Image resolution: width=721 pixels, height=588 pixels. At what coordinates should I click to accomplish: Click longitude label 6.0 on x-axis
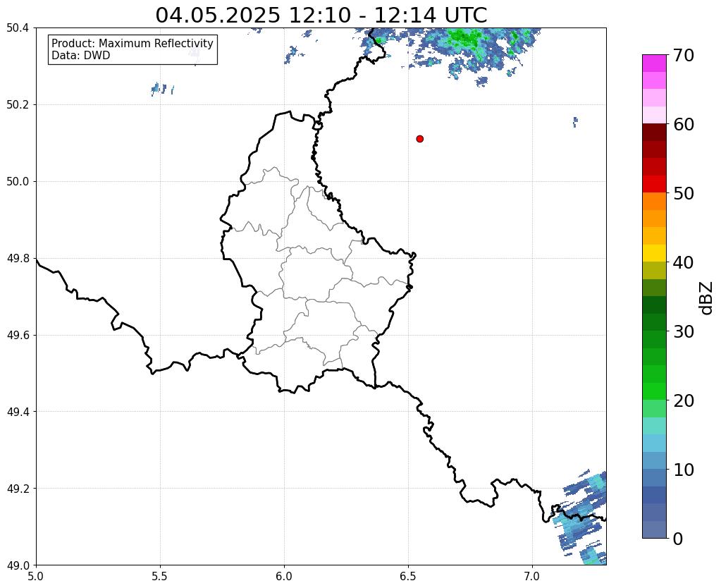pyautogui.click(x=284, y=576)
